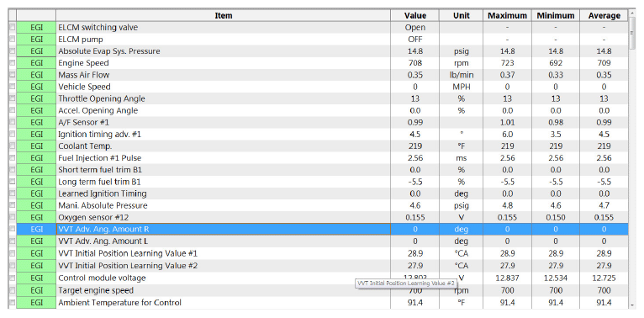Click the MPH unit cell
The height and width of the screenshot is (318, 644).
tap(461, 87)
